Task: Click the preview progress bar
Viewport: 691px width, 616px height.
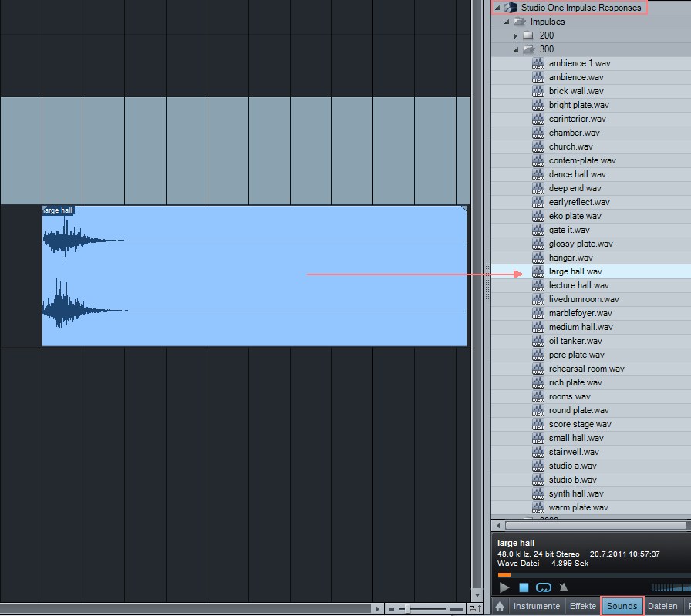Action: (594, 574)
